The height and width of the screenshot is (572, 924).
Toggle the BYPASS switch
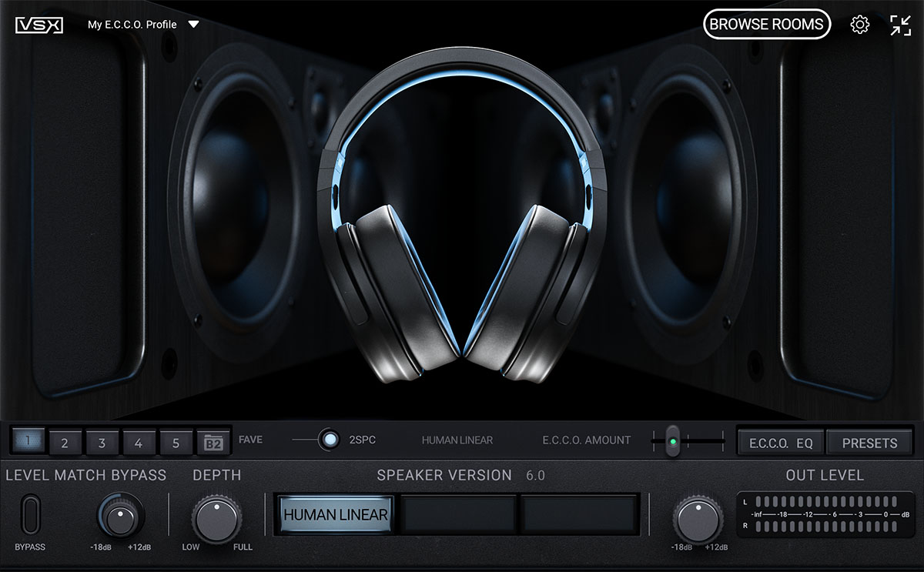[x=30, y=515]
